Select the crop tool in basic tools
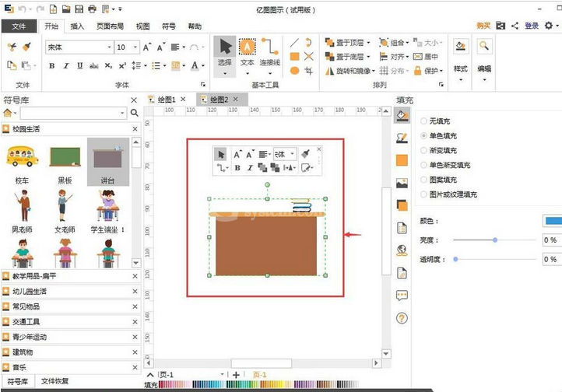Screen dimensions: 562x392 click(x=308, y=71)
